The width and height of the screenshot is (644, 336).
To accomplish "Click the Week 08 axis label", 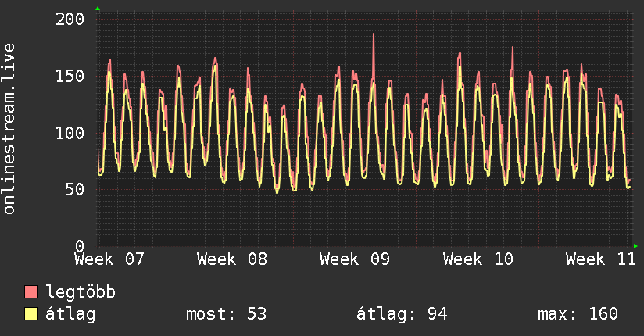I will [x=232, y=259].
